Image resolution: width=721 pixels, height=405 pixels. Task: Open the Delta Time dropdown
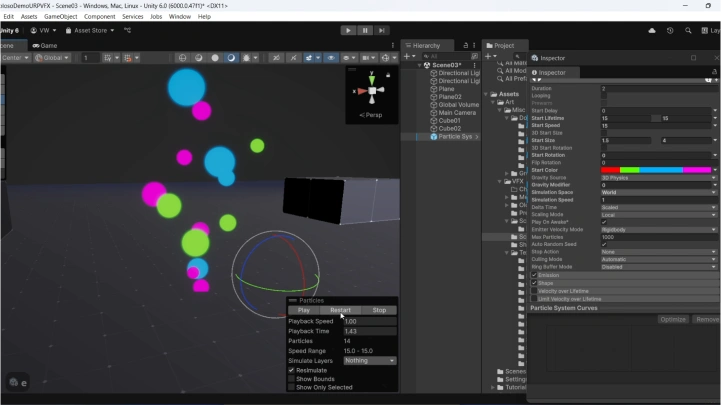pyautogui.click(x=658, y=207)
